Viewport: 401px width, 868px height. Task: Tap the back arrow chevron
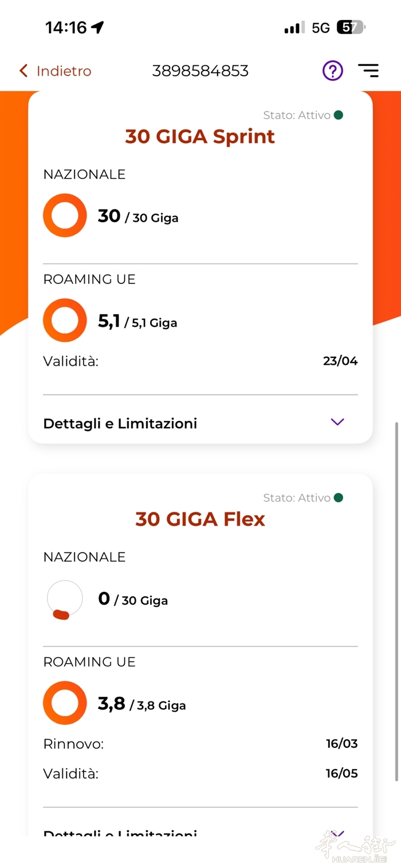coord(23,71)
